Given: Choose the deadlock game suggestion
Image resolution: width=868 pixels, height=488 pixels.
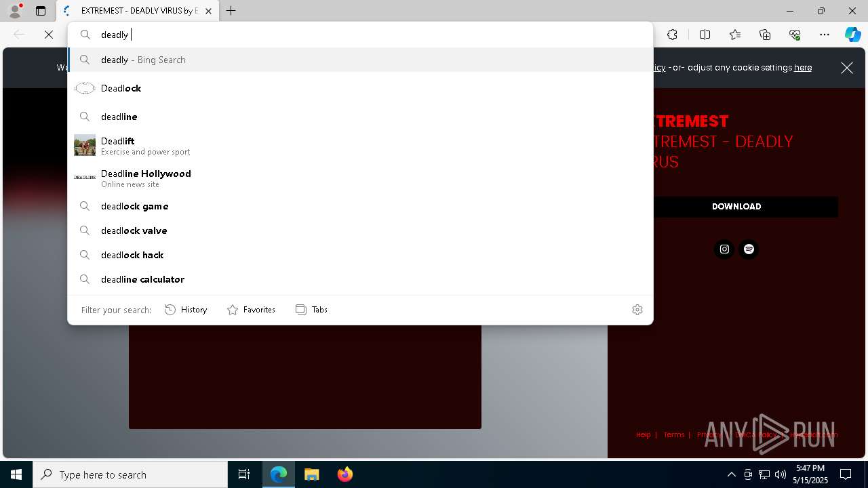Looking at the screenshot, I should coord(360,206).
